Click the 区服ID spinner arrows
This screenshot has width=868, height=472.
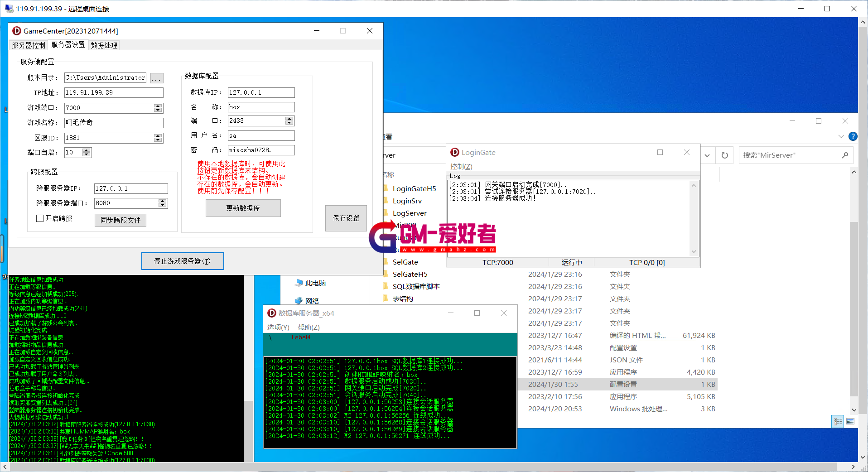point(158,138)
